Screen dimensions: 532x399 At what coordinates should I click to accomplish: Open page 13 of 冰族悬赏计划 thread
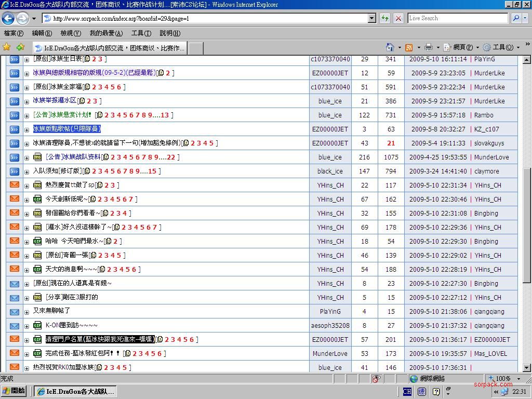click(x=165, y=115)
